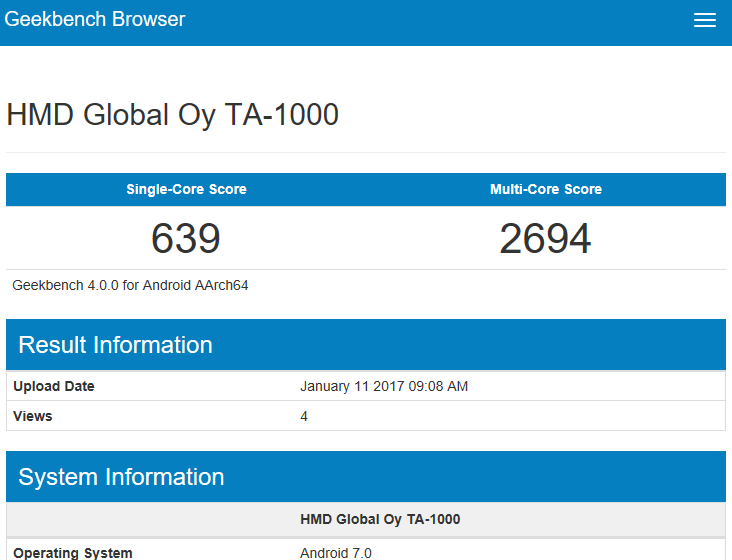
Task: Select the Views row label
Action: (x=33, y=416)
